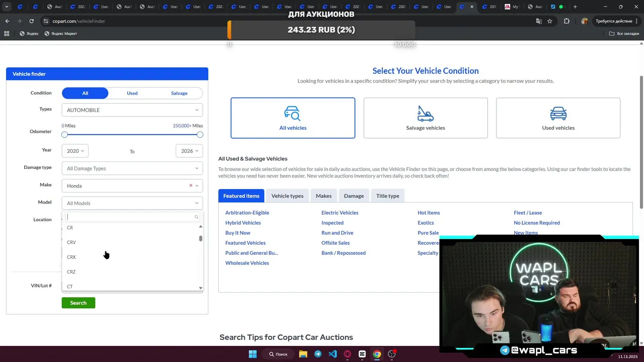Open the Types AUTOMOBILE dropdown

[132, 110]
